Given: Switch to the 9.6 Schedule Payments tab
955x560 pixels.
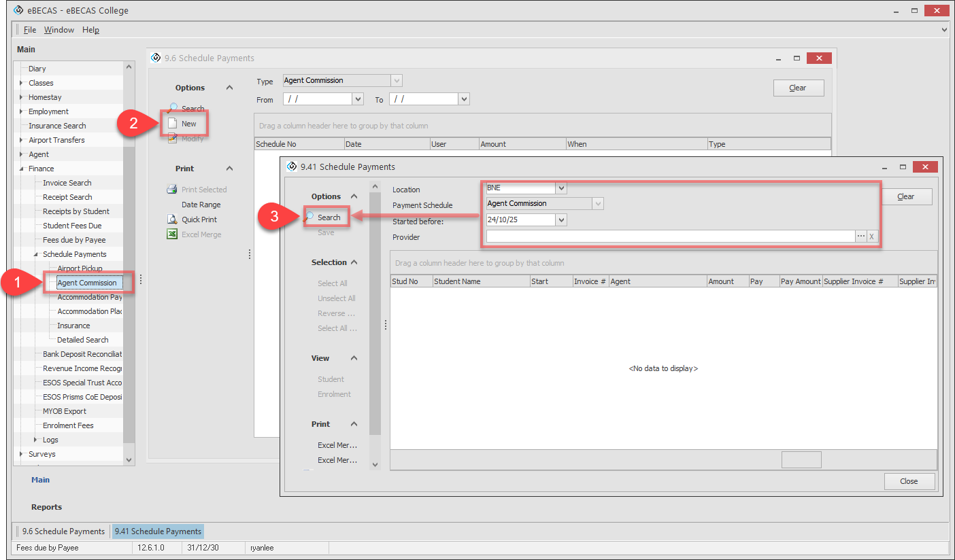Looking at the screenshot, I should (63, 531).
